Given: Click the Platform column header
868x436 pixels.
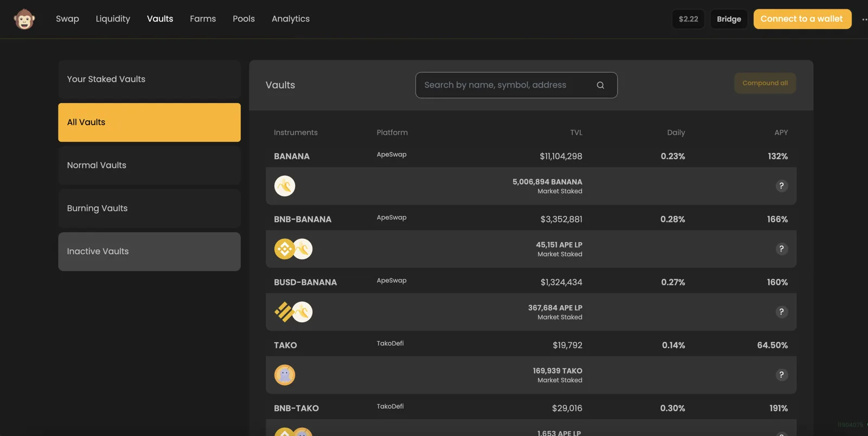Looking at the screenshot, I should click(392, 132).
